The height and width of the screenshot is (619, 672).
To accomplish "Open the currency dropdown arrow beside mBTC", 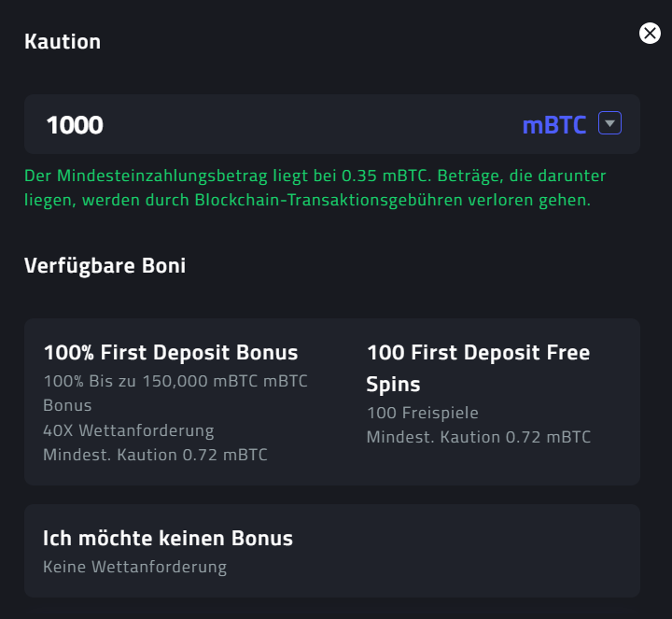I will pos(609,123).
